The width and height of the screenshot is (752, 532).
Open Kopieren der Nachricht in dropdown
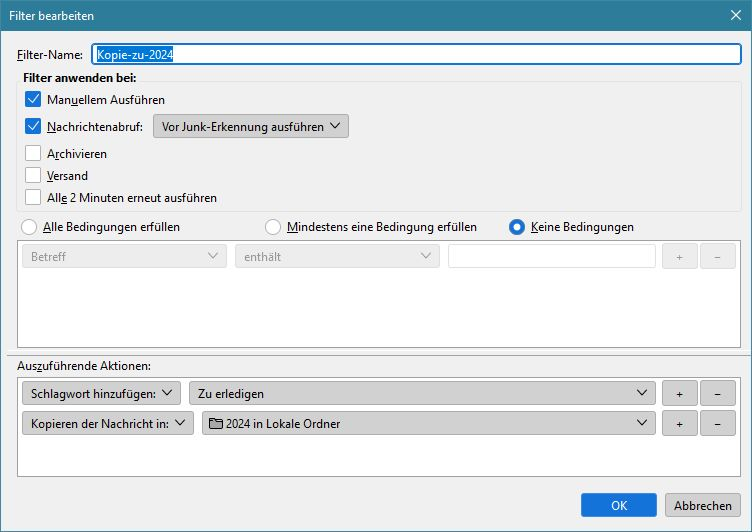tap(108, 423)
